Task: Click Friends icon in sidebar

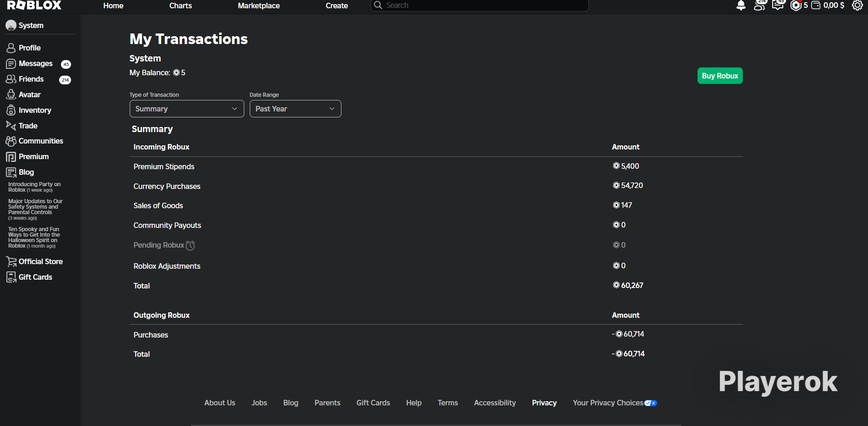Action: click(x=11, y=79)
